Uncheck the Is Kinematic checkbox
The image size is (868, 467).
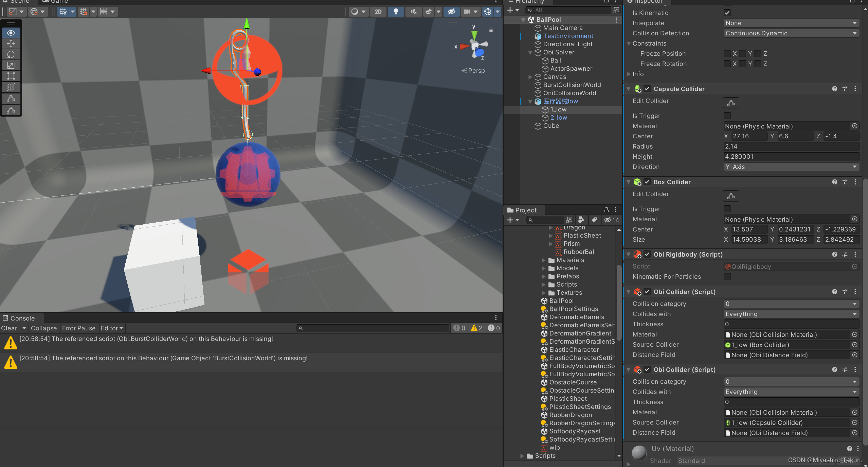pos(727,13)
